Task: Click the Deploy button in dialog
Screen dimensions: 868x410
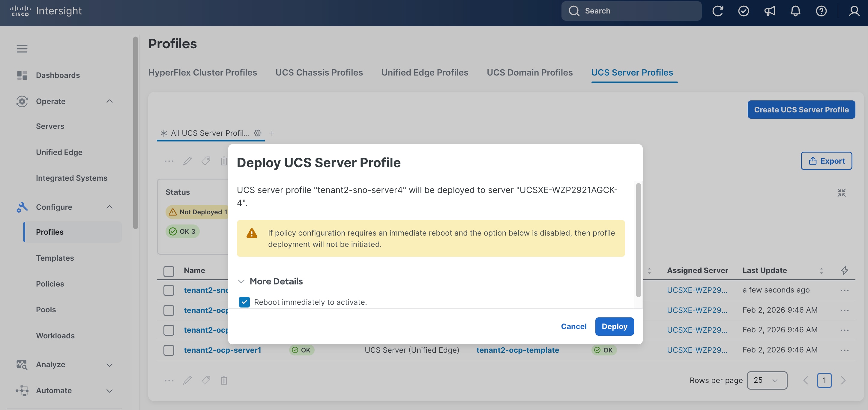Action: coord(614,326)
